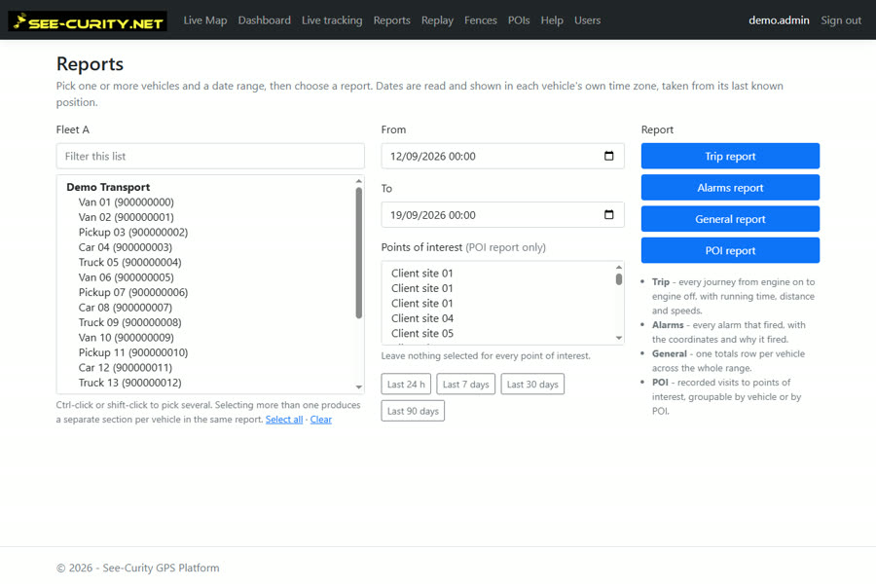The width and height of the screenshot is (876, 588).
Task: Click the POI list scrollbar thumb
Action: pos(618,279)
